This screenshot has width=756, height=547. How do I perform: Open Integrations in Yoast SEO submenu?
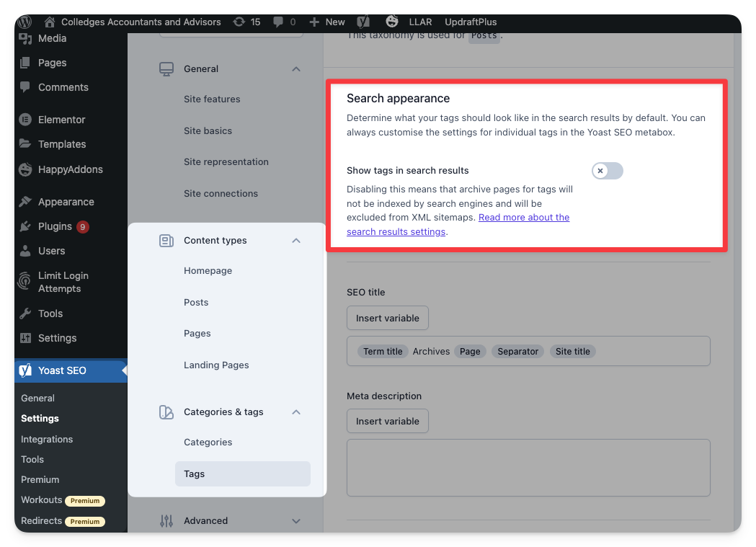[47, 439]
